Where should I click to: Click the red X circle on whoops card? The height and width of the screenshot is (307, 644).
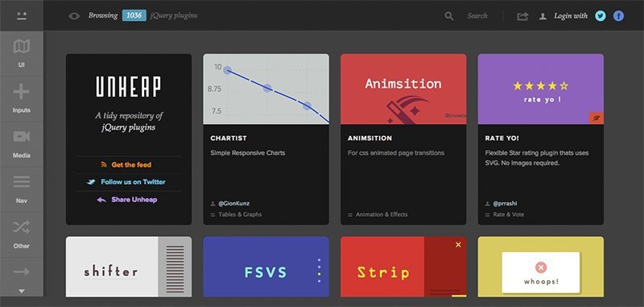[541, 268]
